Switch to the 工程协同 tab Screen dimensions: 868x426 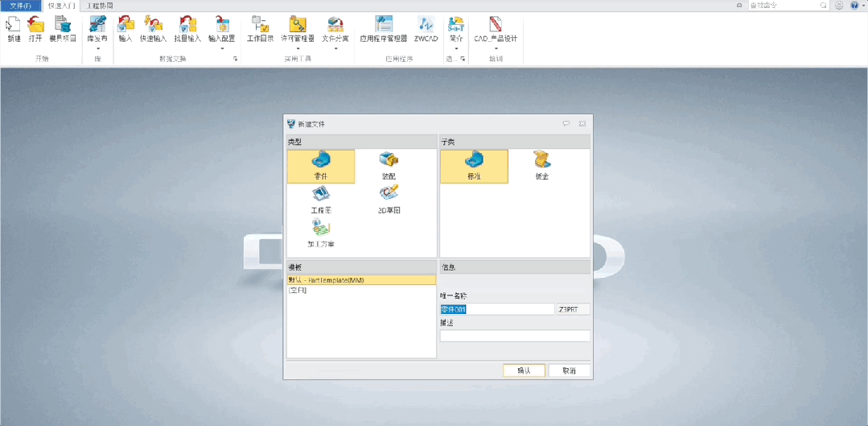[x=101, y=5]
